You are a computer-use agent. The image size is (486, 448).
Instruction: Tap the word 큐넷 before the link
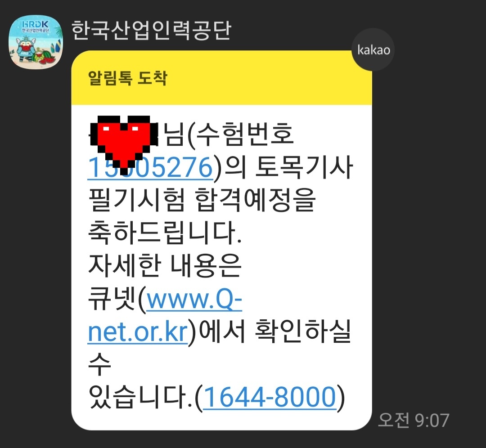112,300
